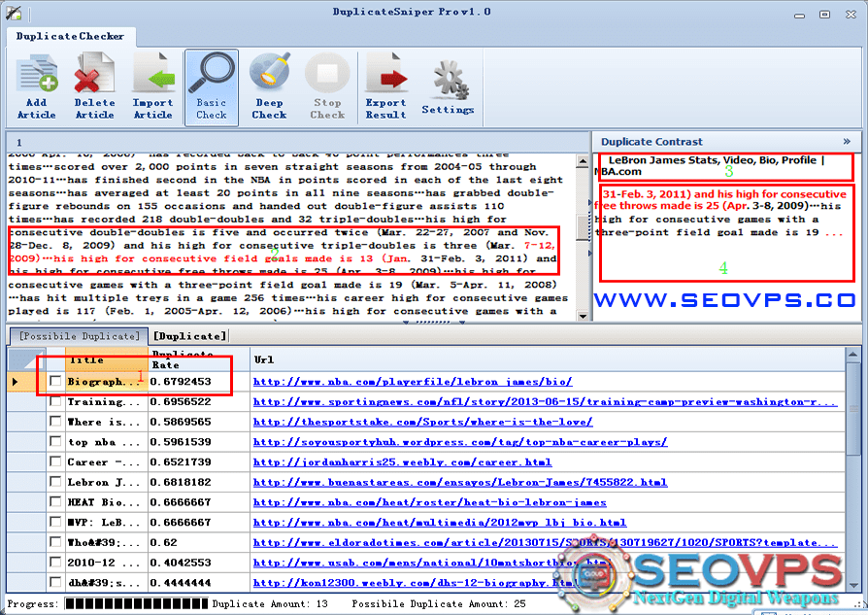This screenshot has width=868, height=615.
Task: Collapse Duplicate Contrast panel chevron
Action: click(847, 141)
